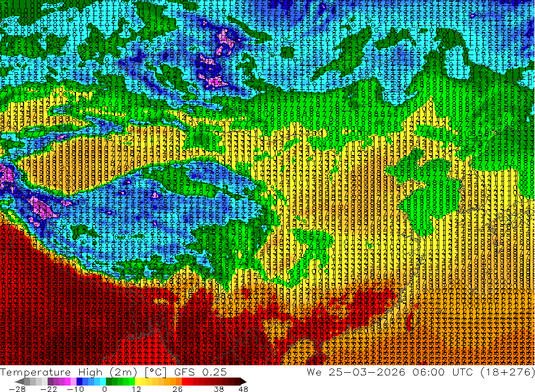Click the '(18+276)' forecast run label
Screen dimensions: 535x392
[x=507, y=372]
